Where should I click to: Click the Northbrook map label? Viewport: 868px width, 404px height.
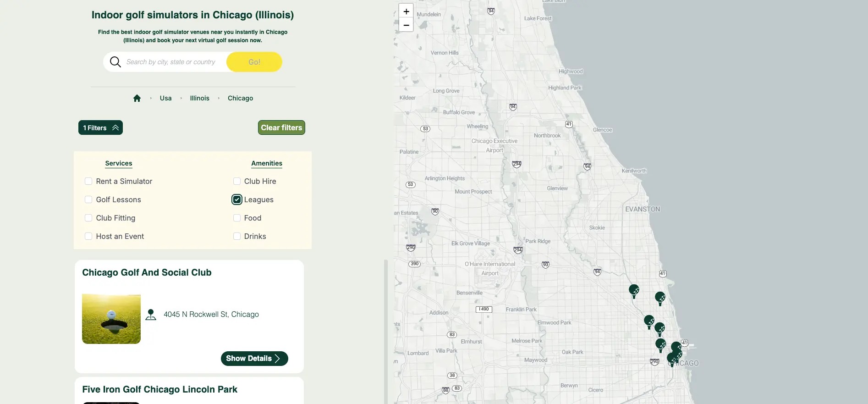(x=547, y=135)
